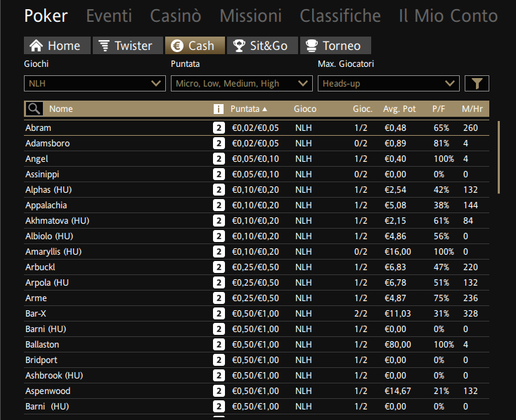This screenshot has height=420, width=516.
Task: Select the Akhmatova (HU) table name
Action: click(57, 221)
